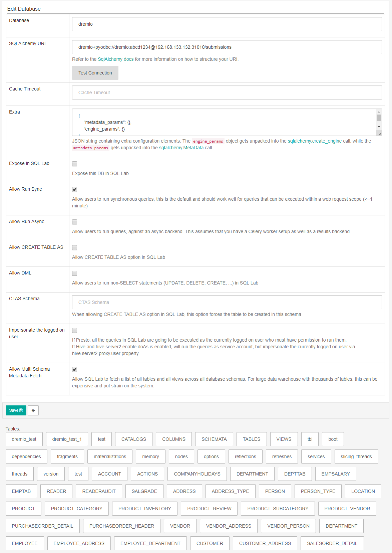Select the SALGRADE table
This screenshot has height=553, width=392.
point(144,491)
